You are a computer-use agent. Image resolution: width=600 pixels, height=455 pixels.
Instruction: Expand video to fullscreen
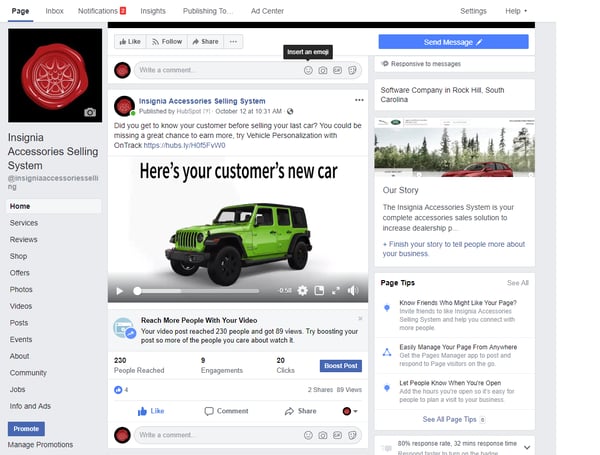(x=336, y=291)
